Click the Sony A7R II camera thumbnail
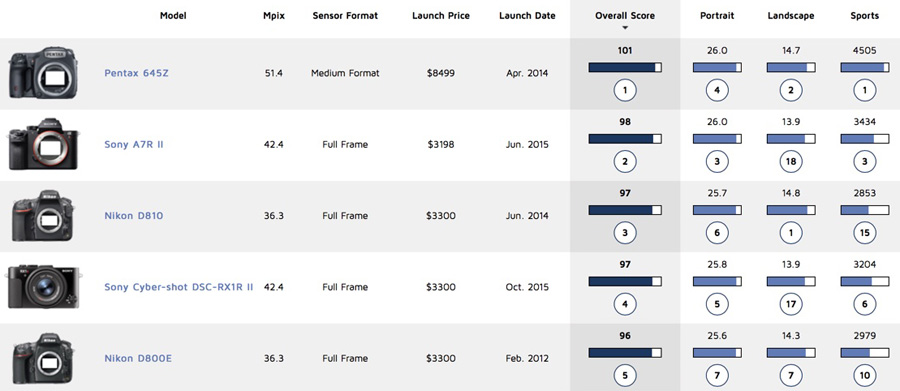 click(43, 144)
